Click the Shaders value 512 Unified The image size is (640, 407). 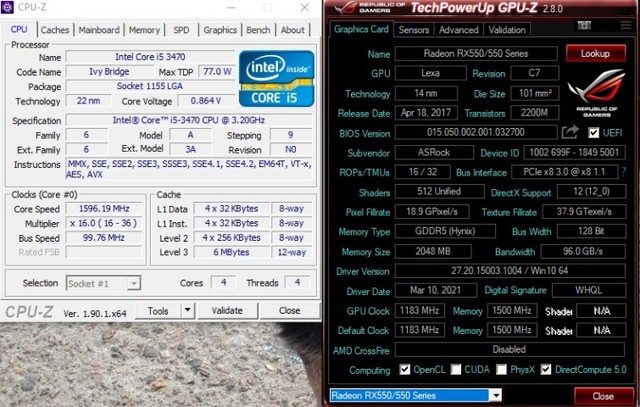click(x=439, y=191)
